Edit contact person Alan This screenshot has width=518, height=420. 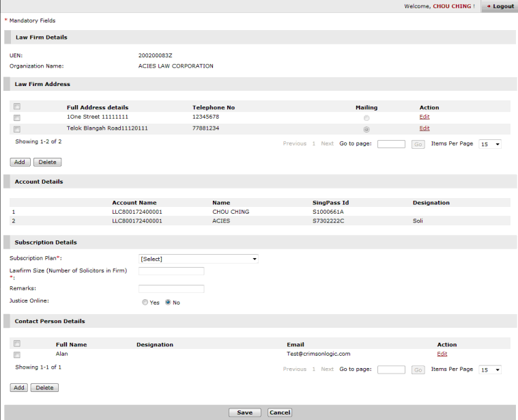pyautogui.click(x=442, y=354)
